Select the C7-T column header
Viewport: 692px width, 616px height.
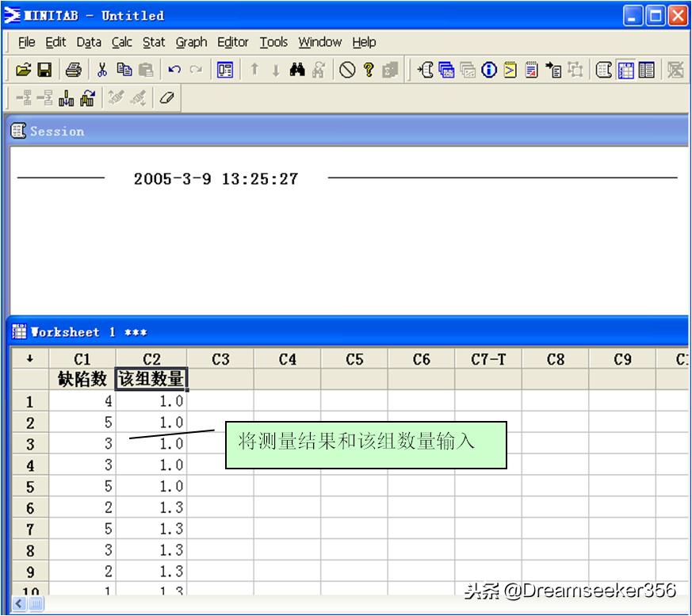(488, 359)
